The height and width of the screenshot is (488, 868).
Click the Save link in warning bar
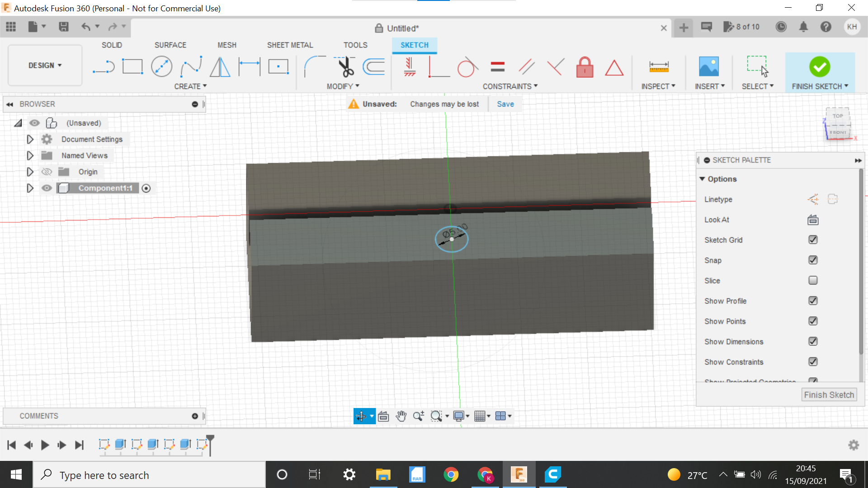coord(505,104)
